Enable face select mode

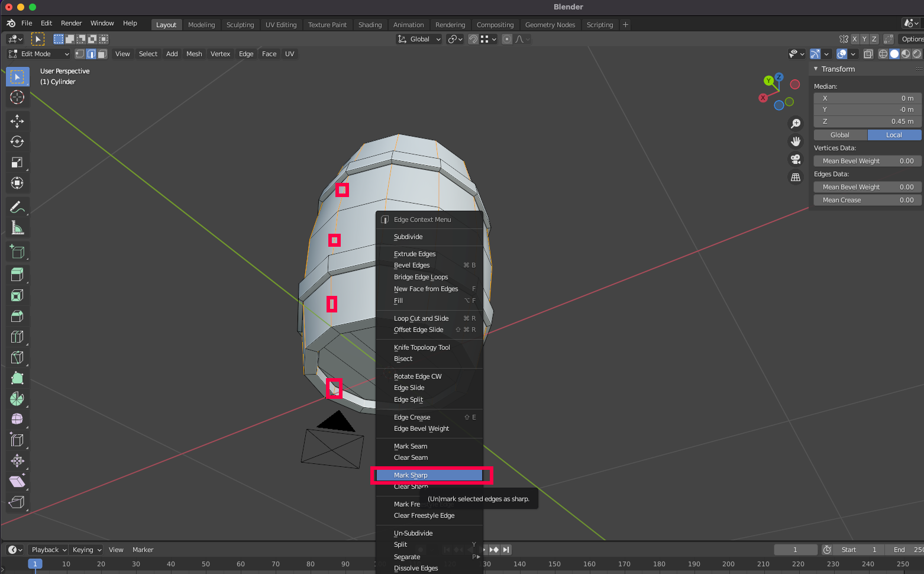[102, 54]
